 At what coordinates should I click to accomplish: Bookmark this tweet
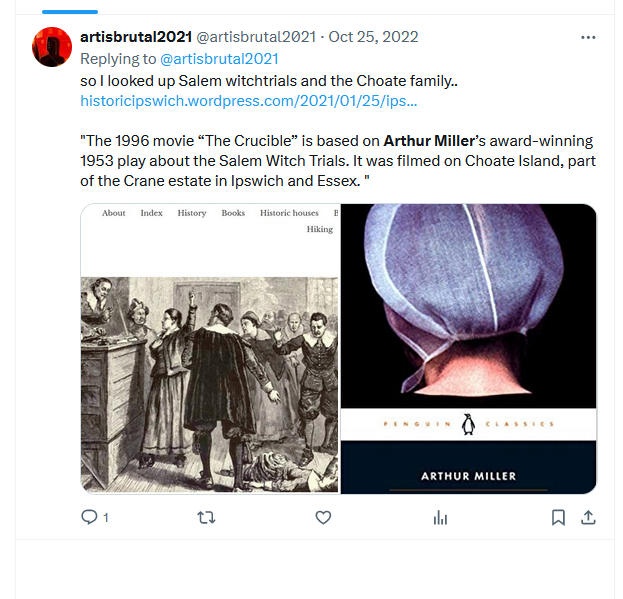click(x=558, y=517)
